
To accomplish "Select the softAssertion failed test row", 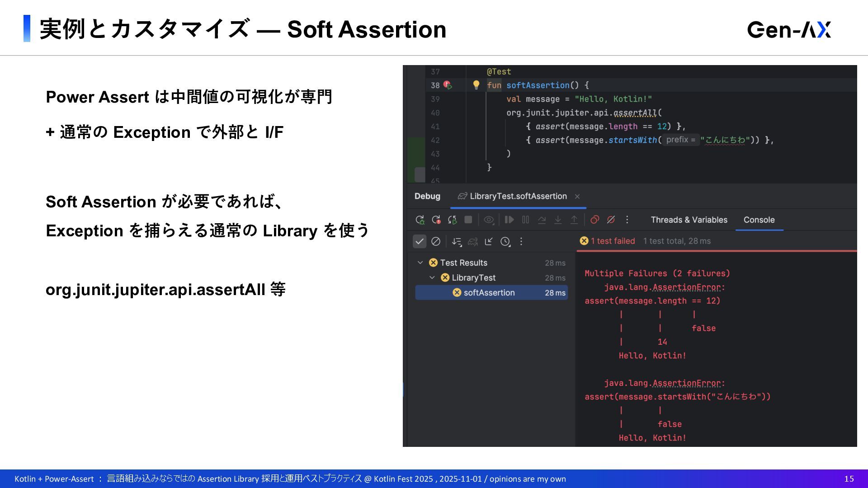I will coord(489,293).
